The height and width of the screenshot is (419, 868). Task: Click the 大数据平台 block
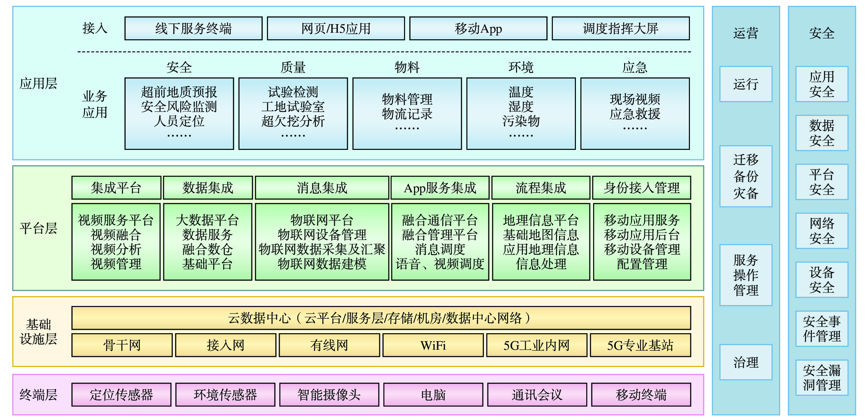207,242
